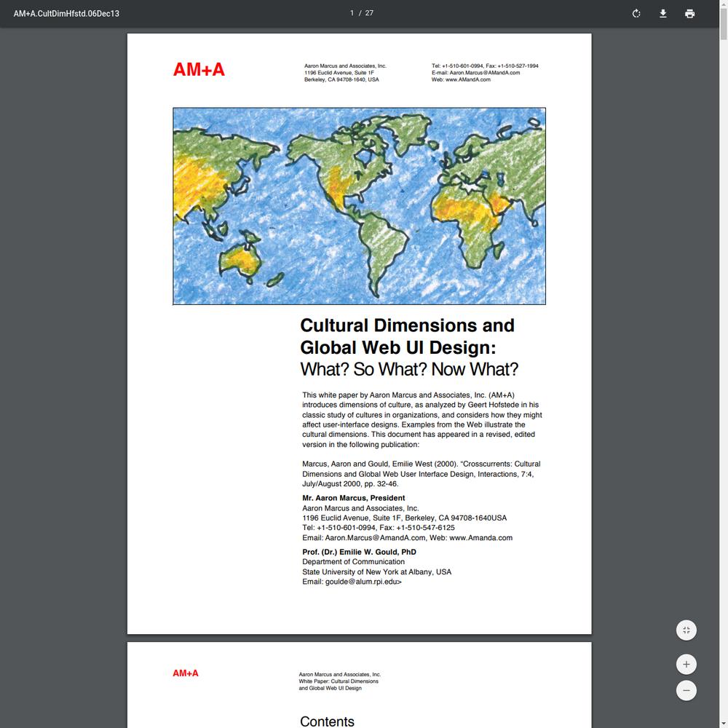The height and width of the screenshot is (728, 728).
Task: Click the heading 'Cultural Dimensions and'
Action: click(407, 325)
